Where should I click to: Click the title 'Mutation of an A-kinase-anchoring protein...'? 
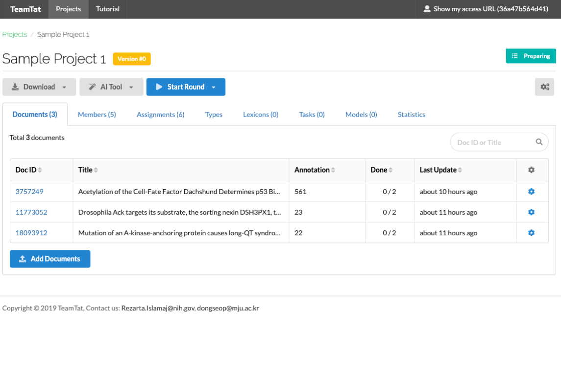179,232
